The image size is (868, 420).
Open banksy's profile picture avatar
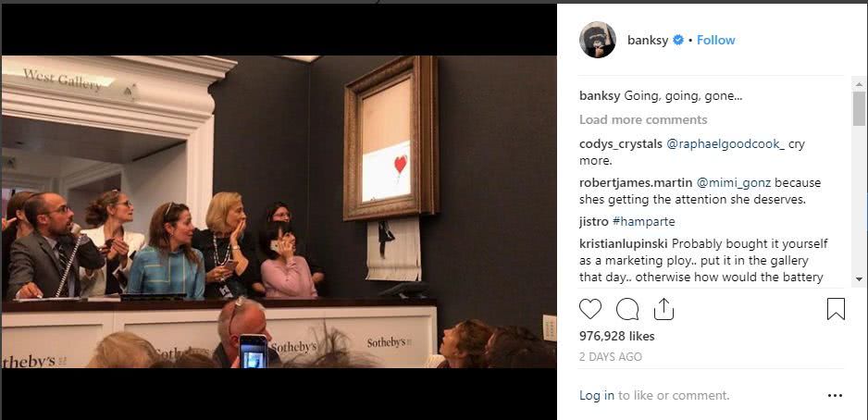coord(597,40)
